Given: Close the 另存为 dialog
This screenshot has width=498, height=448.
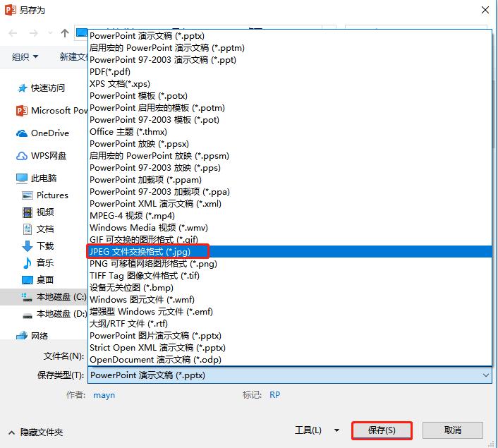Looking at the screenshot, I should tap(485, 10).
